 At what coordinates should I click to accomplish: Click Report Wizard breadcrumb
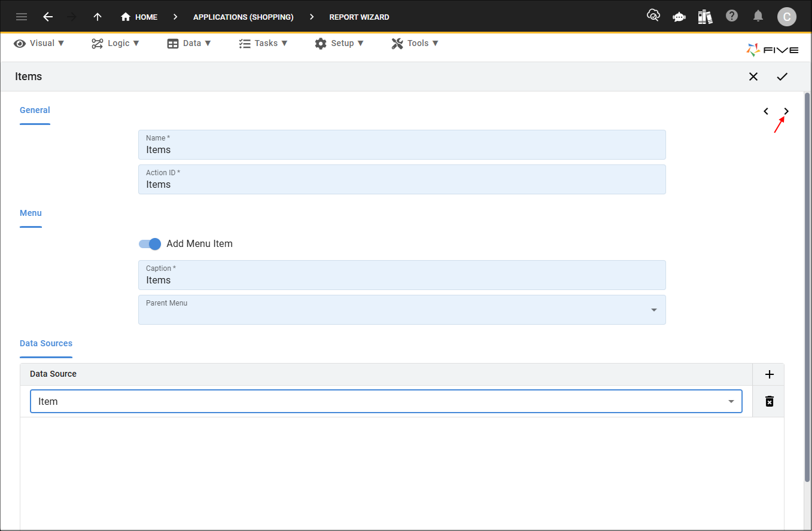pyautogui.click(x=359, y=17)
